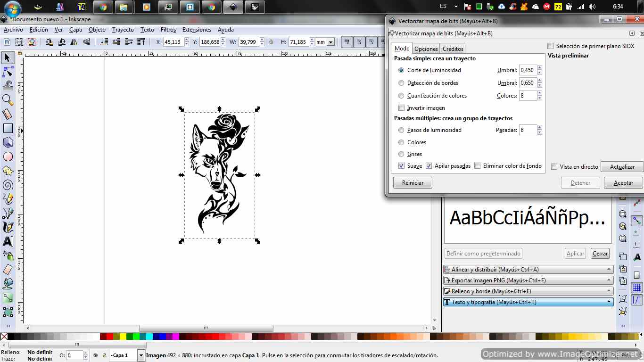Open Windows language ES dropdown arrow
Screen dimensions: 644x362
(456, 7)
